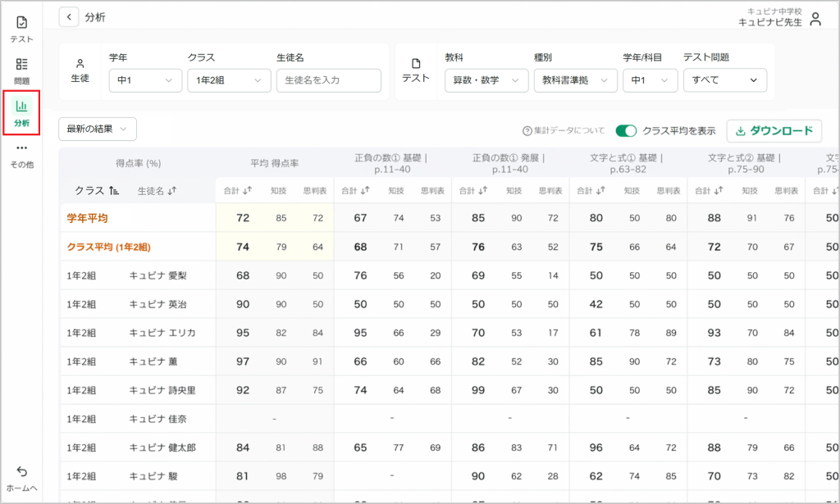Screen dimensions: 840x504
Task: Click the 得点率 (%) header label
Action: pos(138,163)
